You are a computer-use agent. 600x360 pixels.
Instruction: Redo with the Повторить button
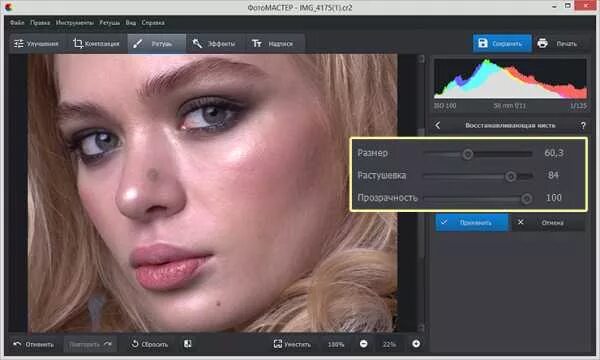90,344
